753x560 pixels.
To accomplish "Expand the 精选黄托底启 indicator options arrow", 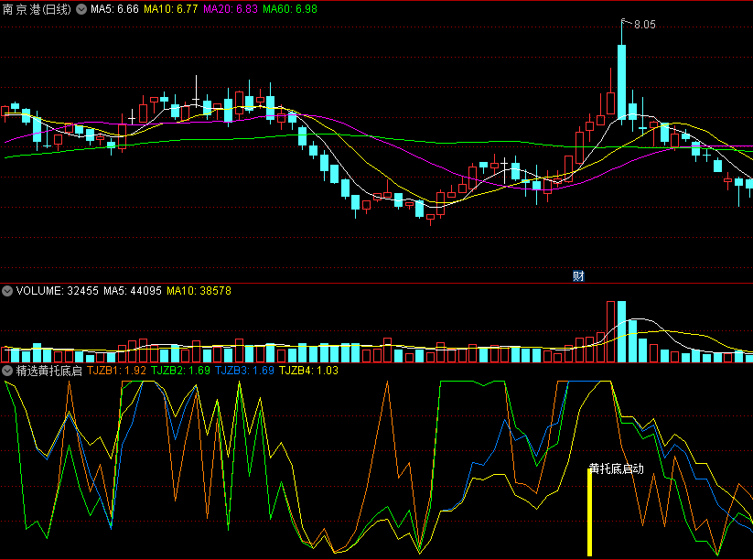I will (x=7, y=371).
